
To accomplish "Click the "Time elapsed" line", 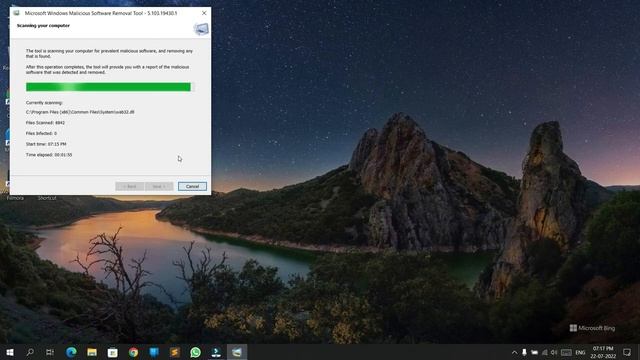I will (49, 155).
